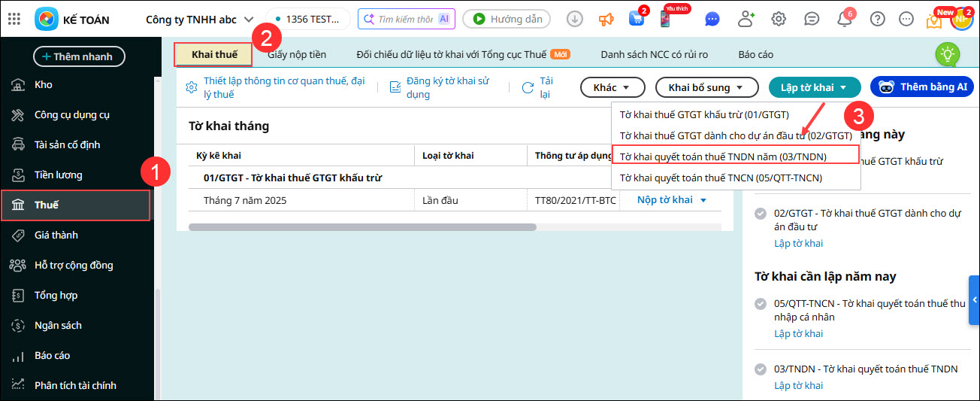Choose Tờ khai quyết toán thuế TNDN (03/TNDN)

point(735,156)
